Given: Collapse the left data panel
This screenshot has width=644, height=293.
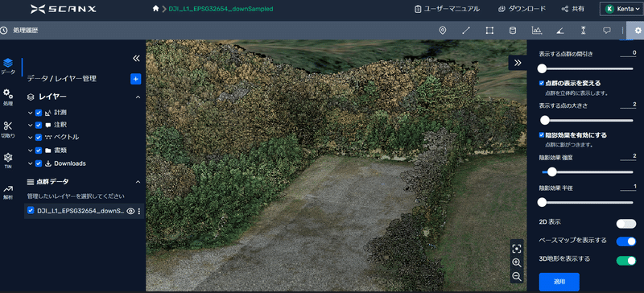Looking at the screenshot, I should 137,58.
